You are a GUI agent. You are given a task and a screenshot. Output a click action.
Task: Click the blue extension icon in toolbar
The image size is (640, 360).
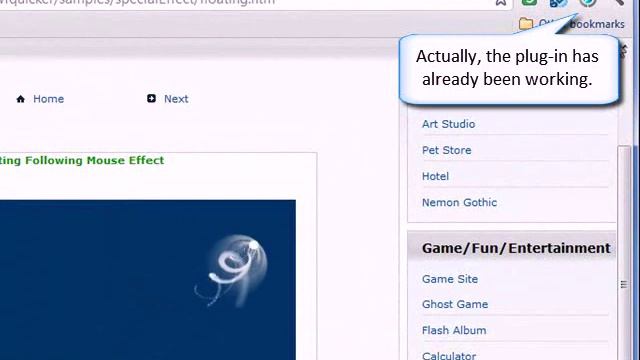click(x=558, y=3)
